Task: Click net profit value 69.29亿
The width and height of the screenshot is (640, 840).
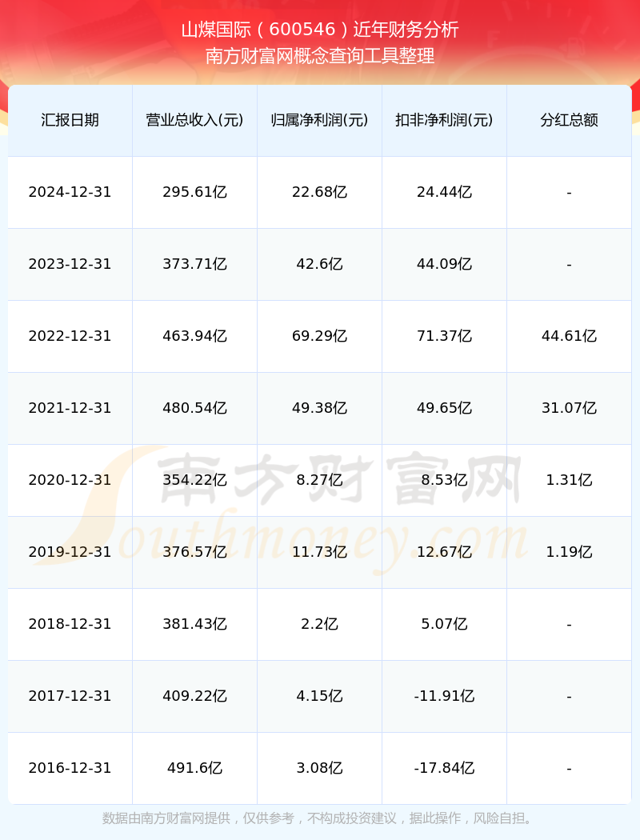Action: (x=320, y=336)
